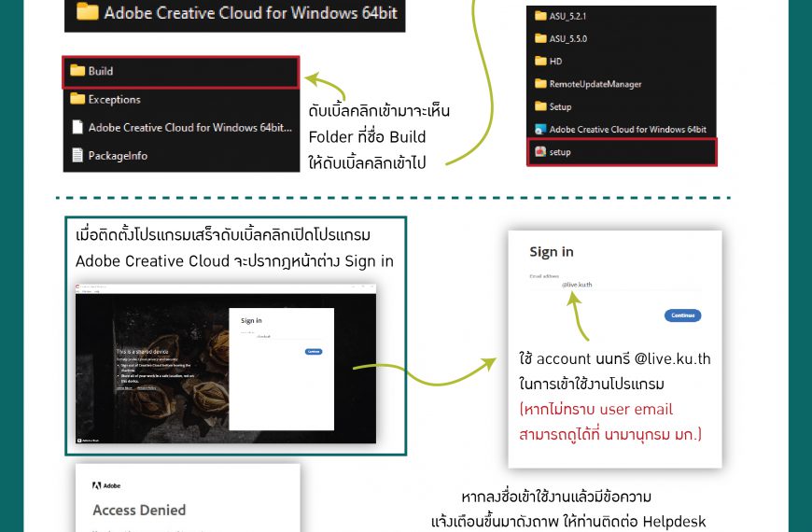The image size is (812, 532).
Task: Click the large 'Sign in' heading
Action: tap(551, 252)
